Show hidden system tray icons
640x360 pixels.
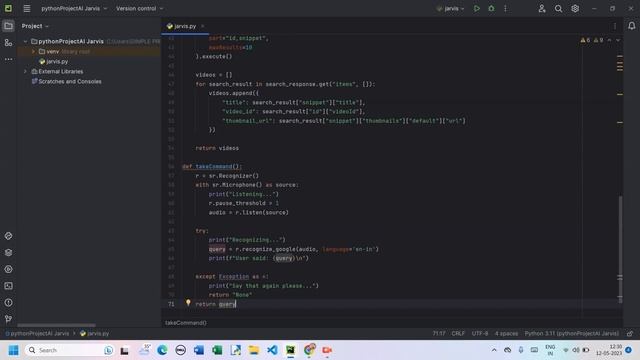coord(494,350)
